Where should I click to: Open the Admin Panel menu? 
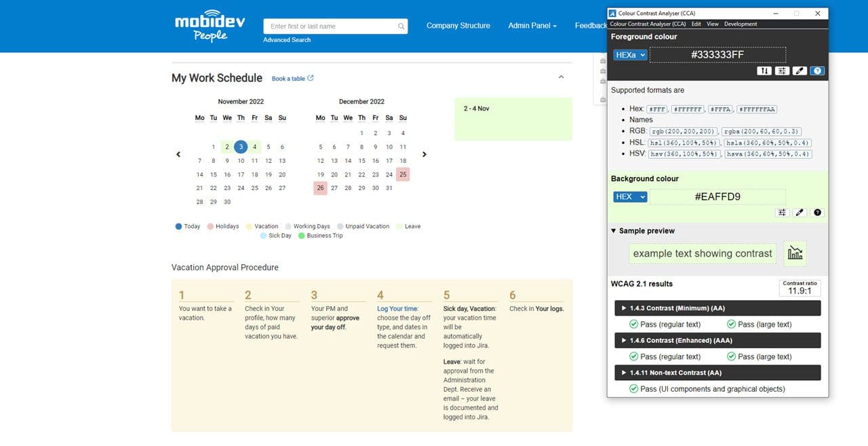pos(532,26)
